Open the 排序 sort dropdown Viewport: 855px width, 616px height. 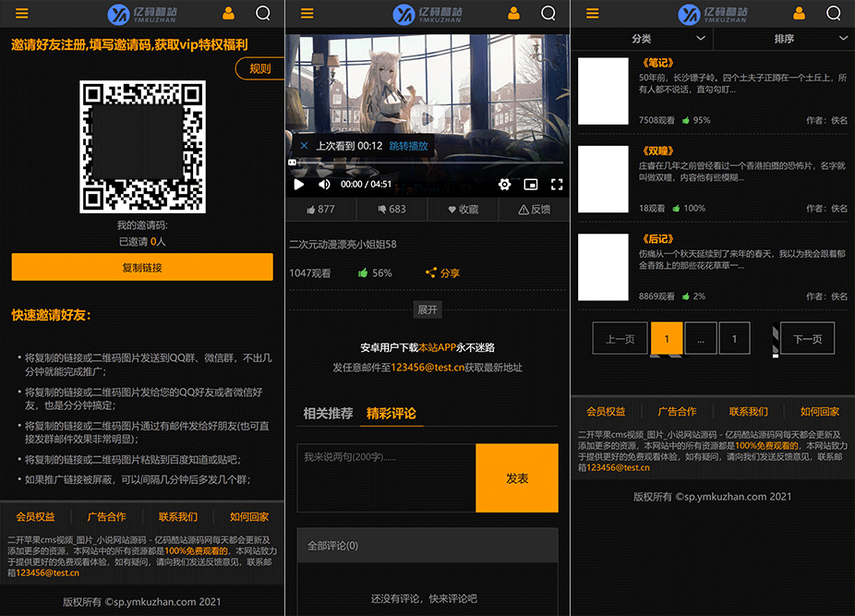[784, 39]
